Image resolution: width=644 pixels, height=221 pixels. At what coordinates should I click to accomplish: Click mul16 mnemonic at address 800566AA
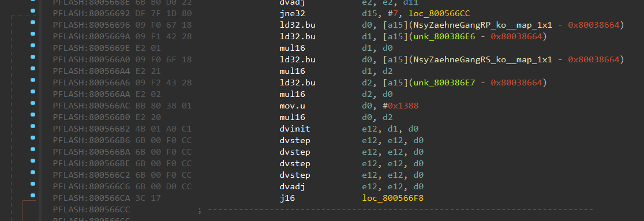click(x=292, y=94)
